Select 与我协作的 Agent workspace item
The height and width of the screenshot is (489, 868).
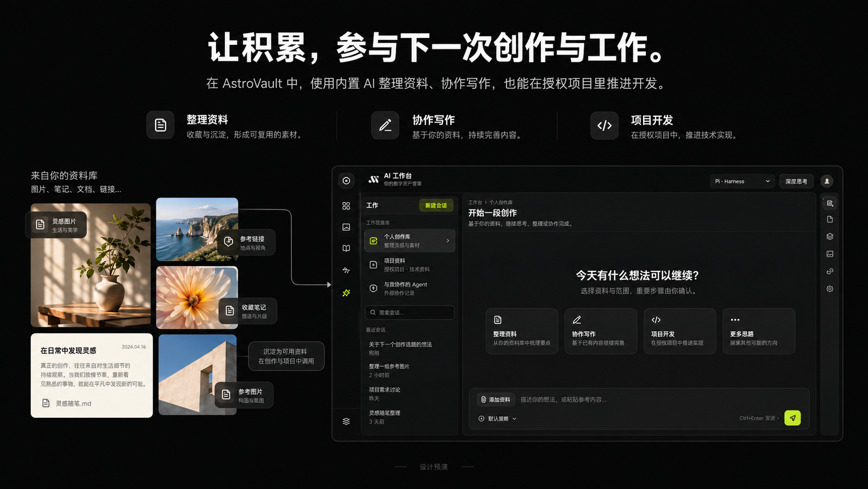coord(410,288)
